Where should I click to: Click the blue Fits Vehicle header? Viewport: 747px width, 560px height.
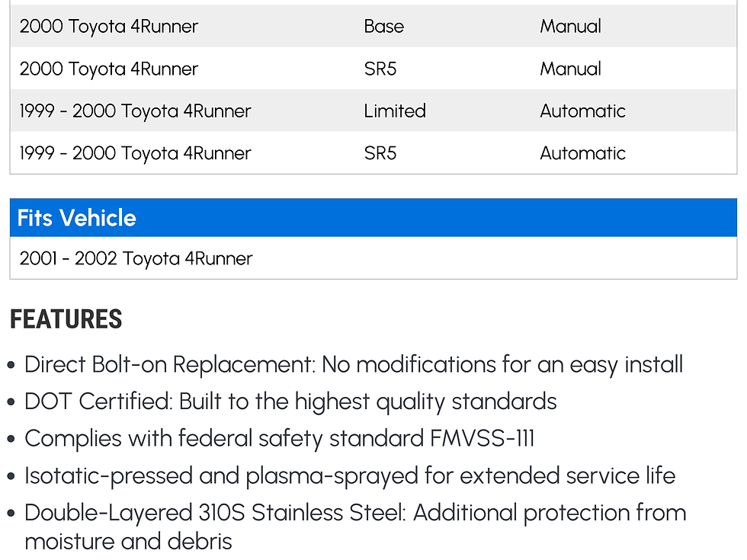[373, 218]
